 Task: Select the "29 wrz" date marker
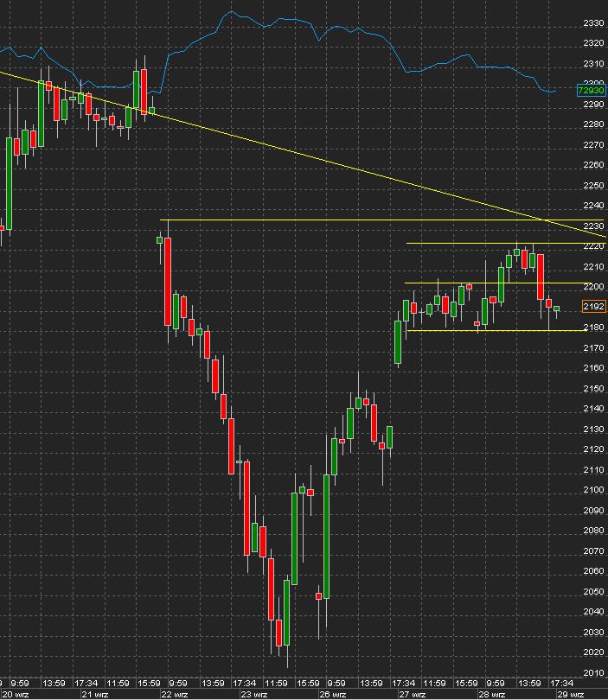click(x=571, y=694)
